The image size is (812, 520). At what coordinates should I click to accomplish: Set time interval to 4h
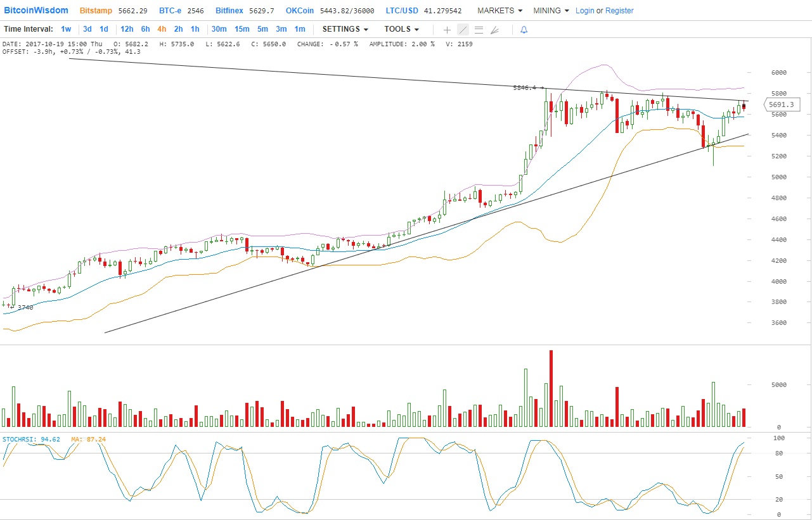162,29
